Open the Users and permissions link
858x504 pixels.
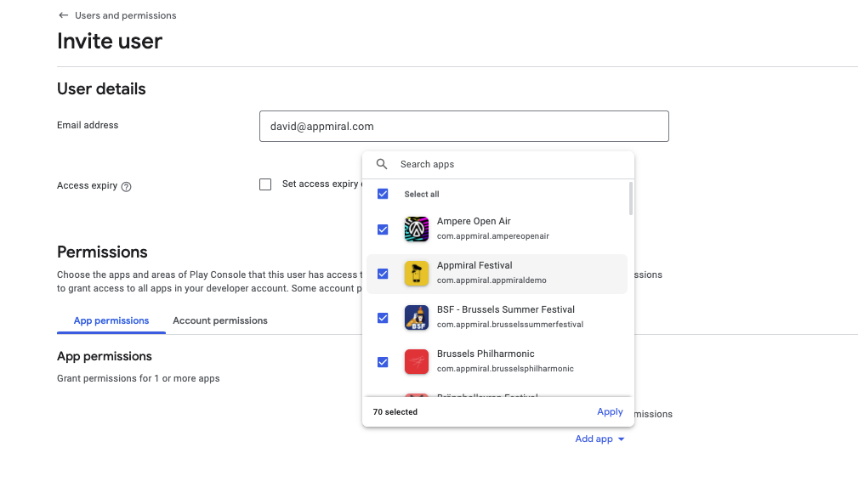(x=124, y=14)
